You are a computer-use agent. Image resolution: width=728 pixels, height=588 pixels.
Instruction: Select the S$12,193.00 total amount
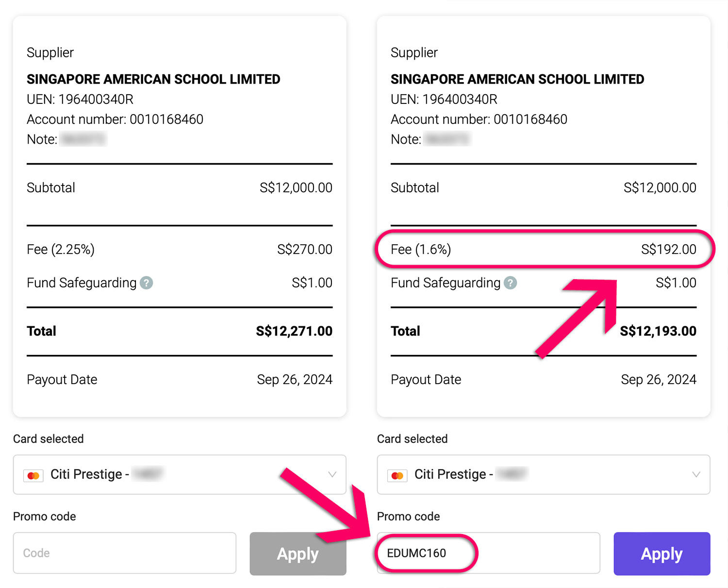(x=658, y=331)
